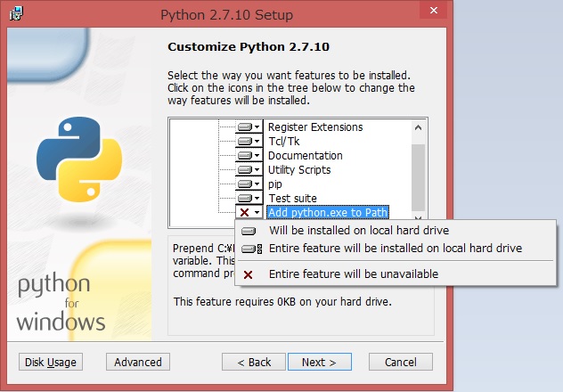Click red X icon in unavailable menu entry
563x392 pixels.
(248, 275)
